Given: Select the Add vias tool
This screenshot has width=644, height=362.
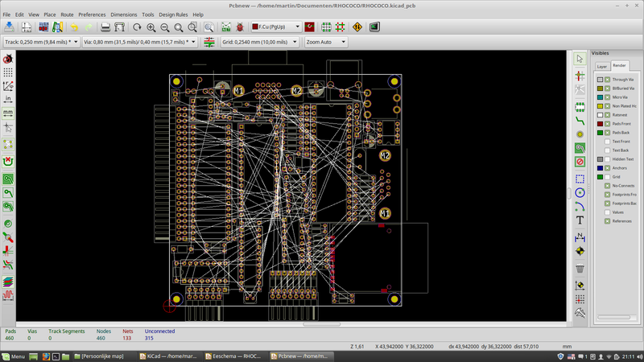Looking at the screenshot, I should tap(580, 134).
